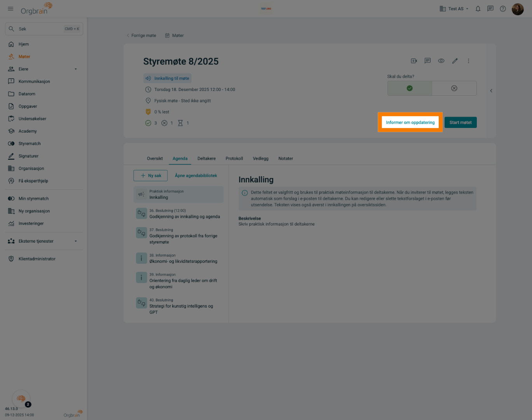Collapse the right panel with the chevron
The height and width of the screenshot is (420, 532).
click(x=491, y=90)
